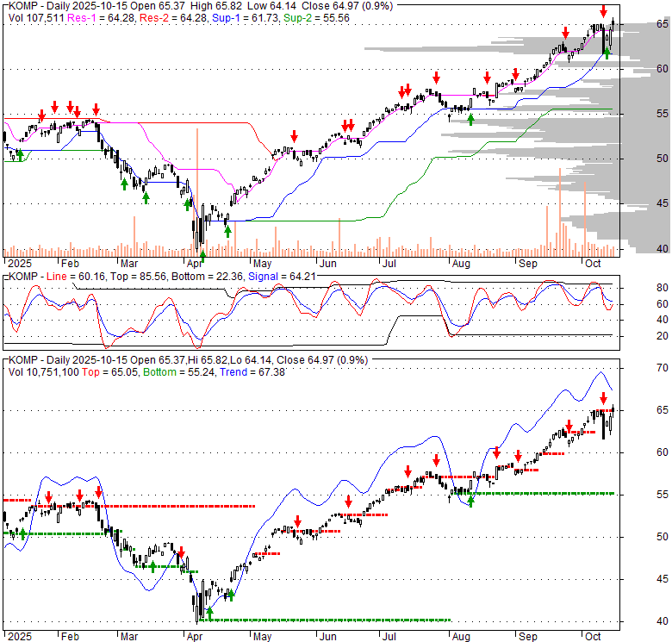Click the October green buy arrow in top chart
This screenshot has height=642, width=672.
click(x=607, y=53)
